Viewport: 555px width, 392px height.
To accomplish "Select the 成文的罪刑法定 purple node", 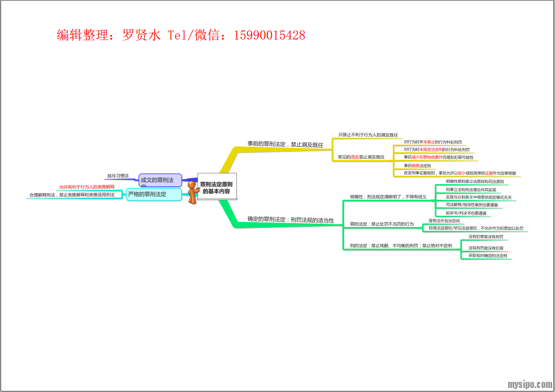I will point(160,180).
